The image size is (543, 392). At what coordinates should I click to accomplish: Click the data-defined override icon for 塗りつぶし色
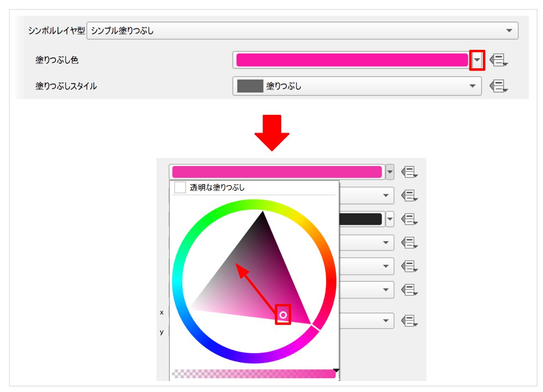tap(498, 60)
